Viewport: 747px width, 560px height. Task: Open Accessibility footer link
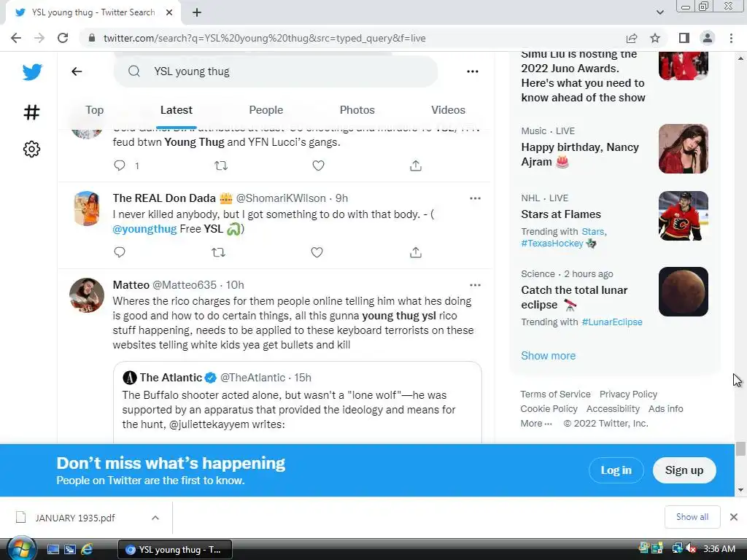pyautogui.click(x=613, y=408)
